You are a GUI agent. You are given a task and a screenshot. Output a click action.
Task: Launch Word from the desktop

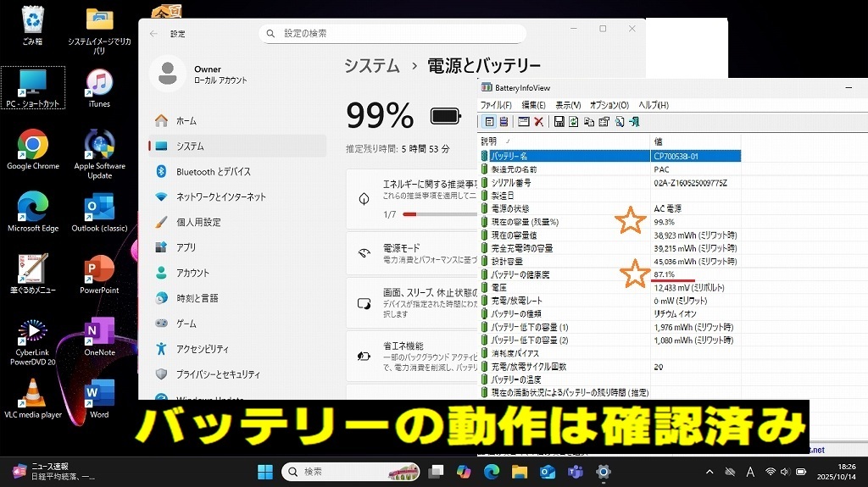100,398
